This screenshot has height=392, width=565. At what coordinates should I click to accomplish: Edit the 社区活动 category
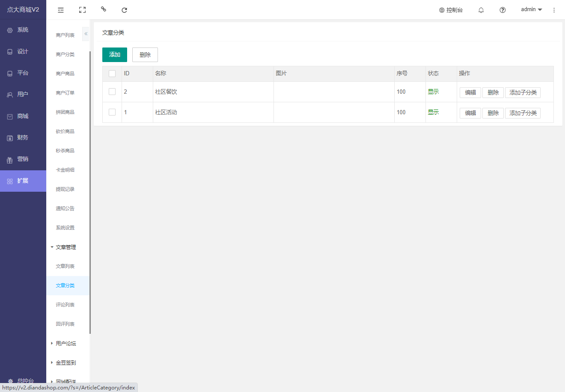[470, 113]
